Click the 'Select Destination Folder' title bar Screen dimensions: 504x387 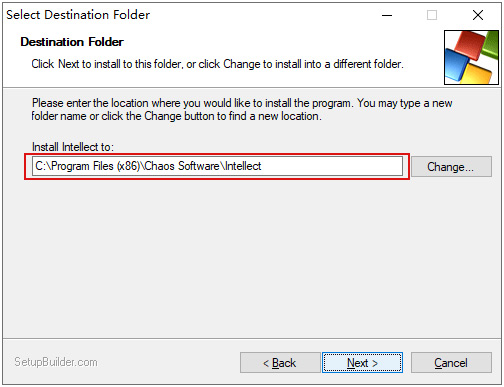78,15
